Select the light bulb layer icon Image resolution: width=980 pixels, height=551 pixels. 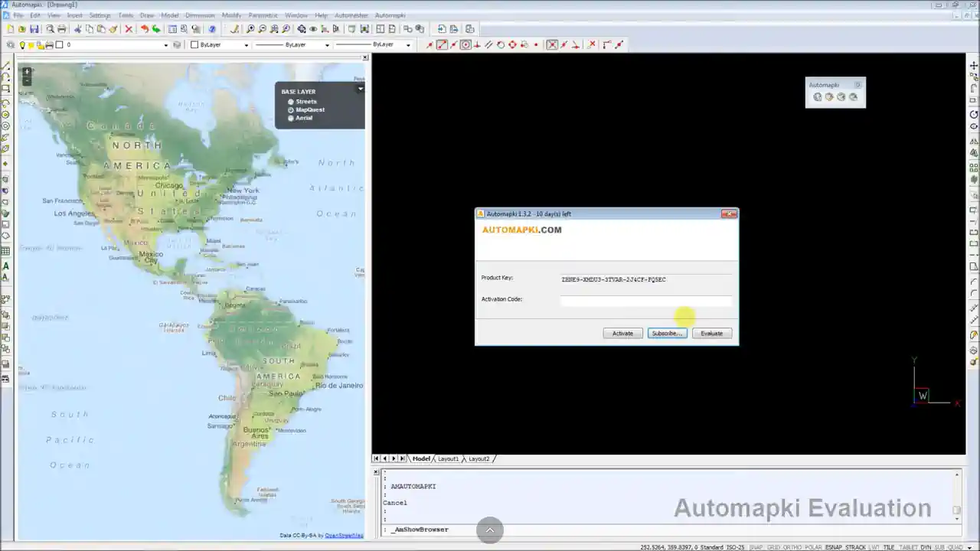point(22,44)
